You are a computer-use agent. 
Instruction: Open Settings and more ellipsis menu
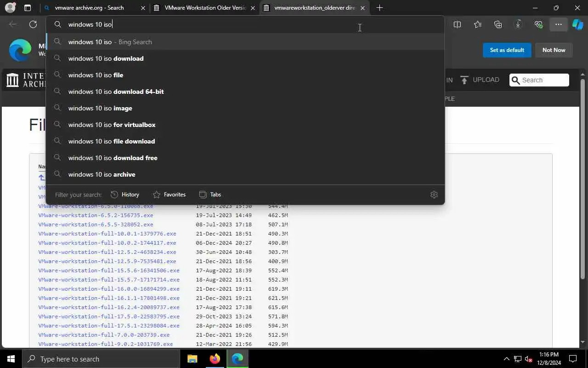pos(559,24)
